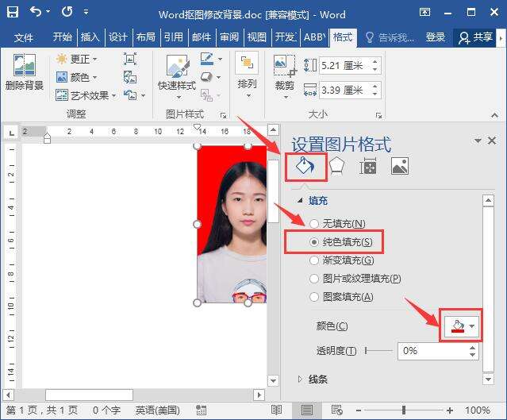Click the 0 个字 word count
This screenshot has width=507, height=420.
pyautogui.click(x=106, y=410)
